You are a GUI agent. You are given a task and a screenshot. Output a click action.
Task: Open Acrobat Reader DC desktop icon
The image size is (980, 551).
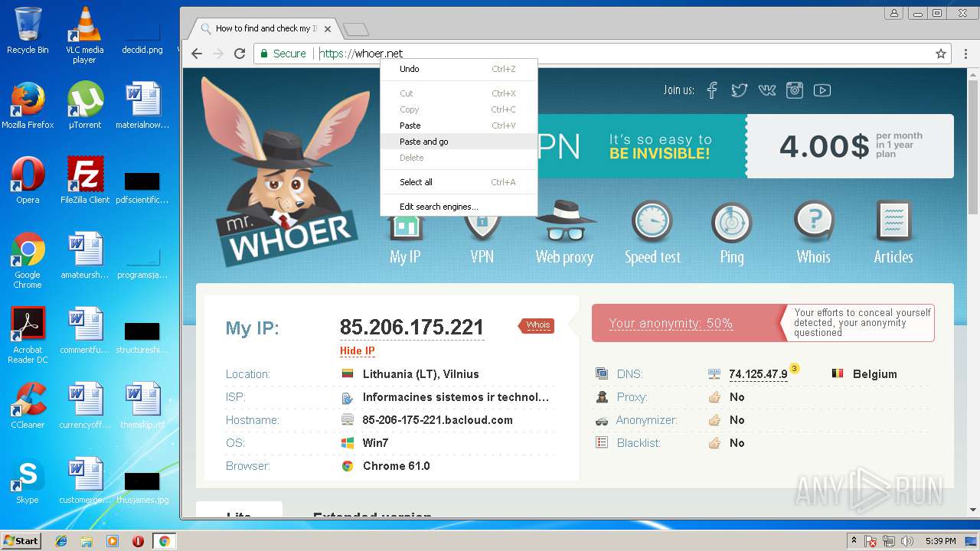[28, 335]
